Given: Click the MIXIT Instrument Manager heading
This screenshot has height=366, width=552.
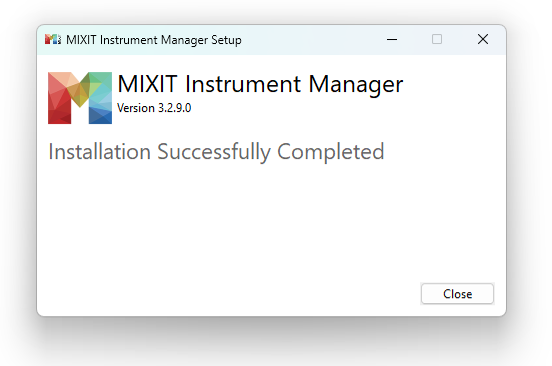Looking at the screenshot, I should 260,84.
